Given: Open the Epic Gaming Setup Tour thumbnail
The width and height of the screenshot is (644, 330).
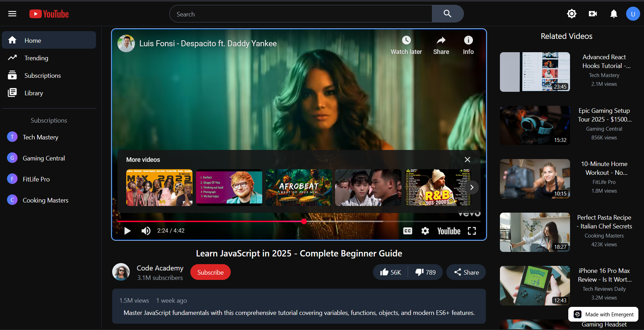Looking at the screenshot, I should point(535,125).
